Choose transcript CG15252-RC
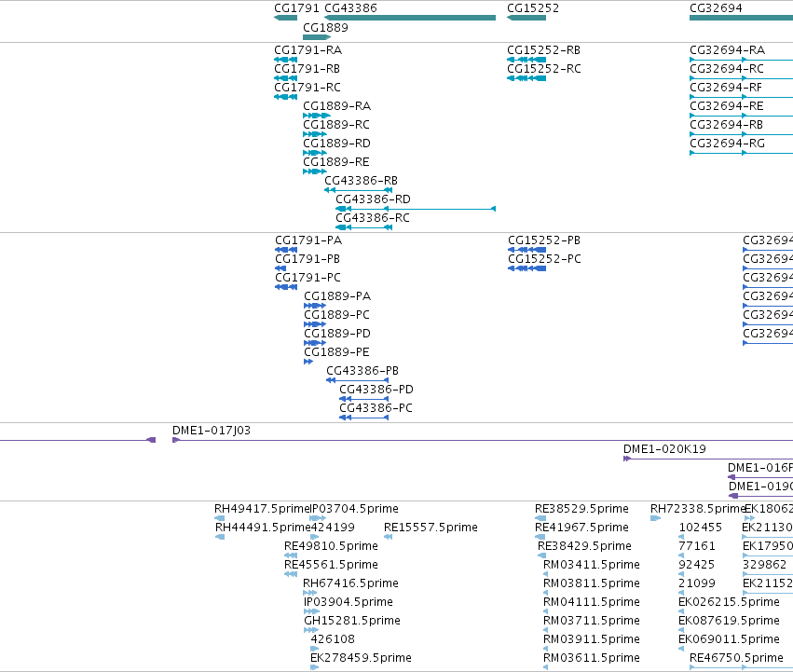Viewport: 793px width, 672px height. [x=544, y=69]
